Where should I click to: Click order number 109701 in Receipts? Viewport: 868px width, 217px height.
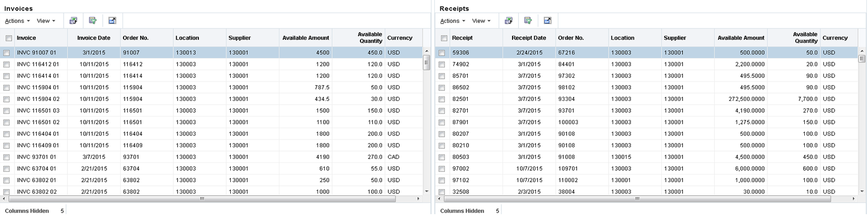(x=568, y=169)
